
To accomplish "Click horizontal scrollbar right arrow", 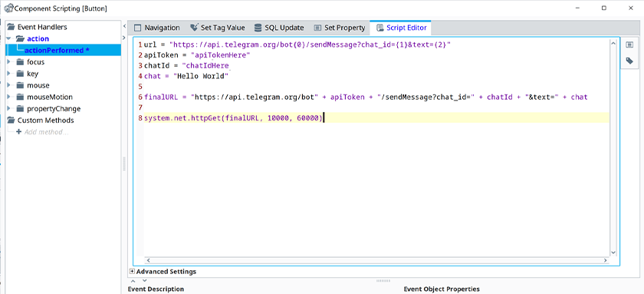I will tap(605, 260).
